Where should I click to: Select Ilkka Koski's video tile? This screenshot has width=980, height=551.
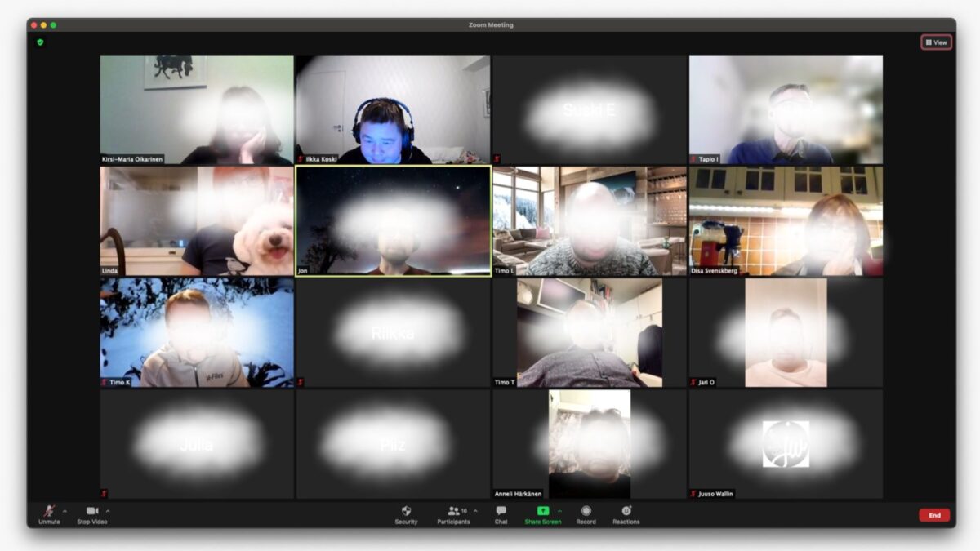(393, 109)
